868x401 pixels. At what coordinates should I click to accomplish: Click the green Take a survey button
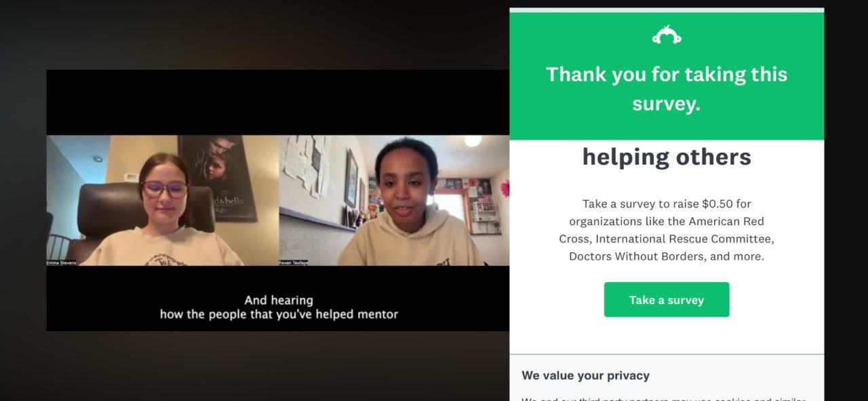pos(667,300)
